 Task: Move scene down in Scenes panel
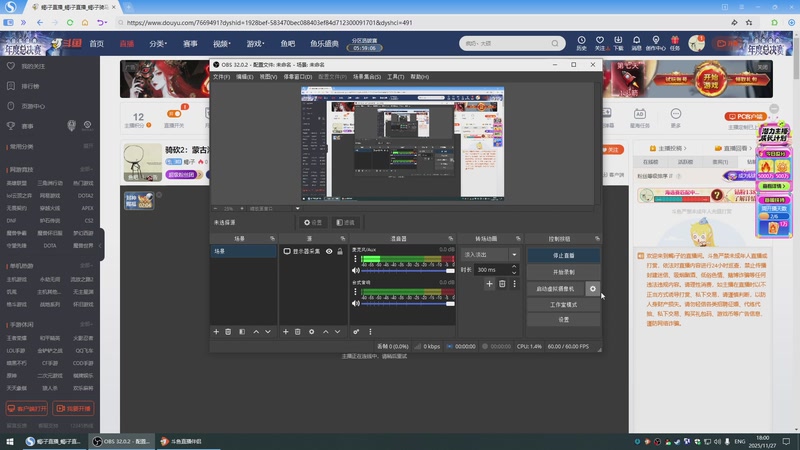[268, 332]
